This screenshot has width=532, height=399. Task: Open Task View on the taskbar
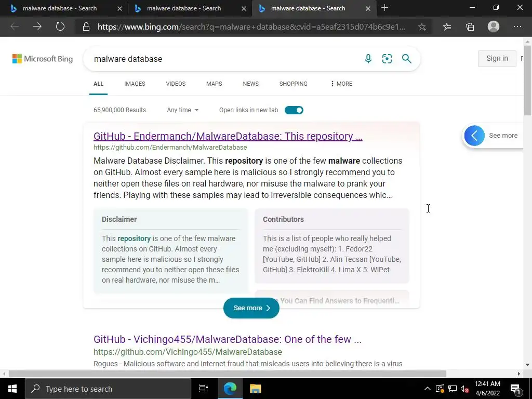(x=203, y=389)
